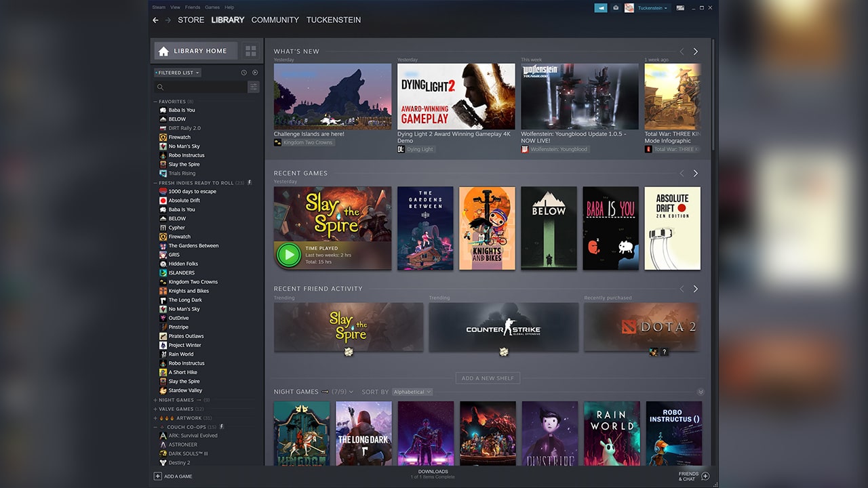Open advanced filter sliders icon
Image resolution: width=868 pixels, height=488 pixels.
[x=254, y=87]
